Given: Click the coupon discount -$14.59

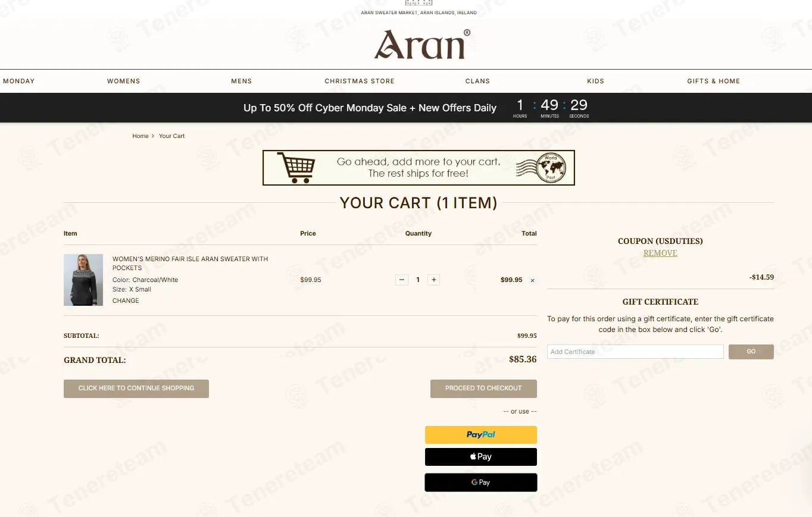Looking at the screenshot, I should [761, 277].
